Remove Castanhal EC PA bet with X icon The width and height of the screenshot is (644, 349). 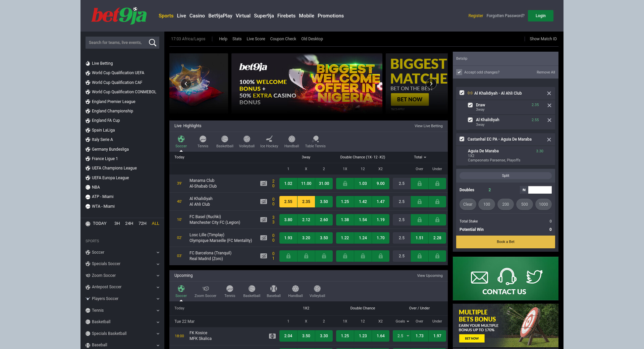[x=549, y=140]
